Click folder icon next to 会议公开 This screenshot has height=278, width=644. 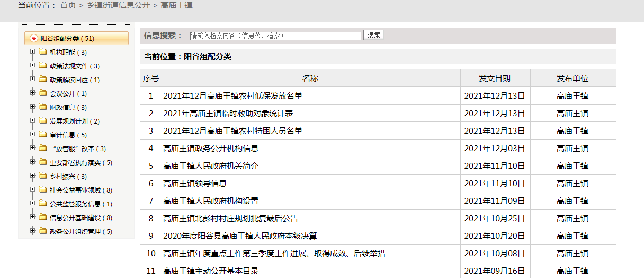point(42,93)
